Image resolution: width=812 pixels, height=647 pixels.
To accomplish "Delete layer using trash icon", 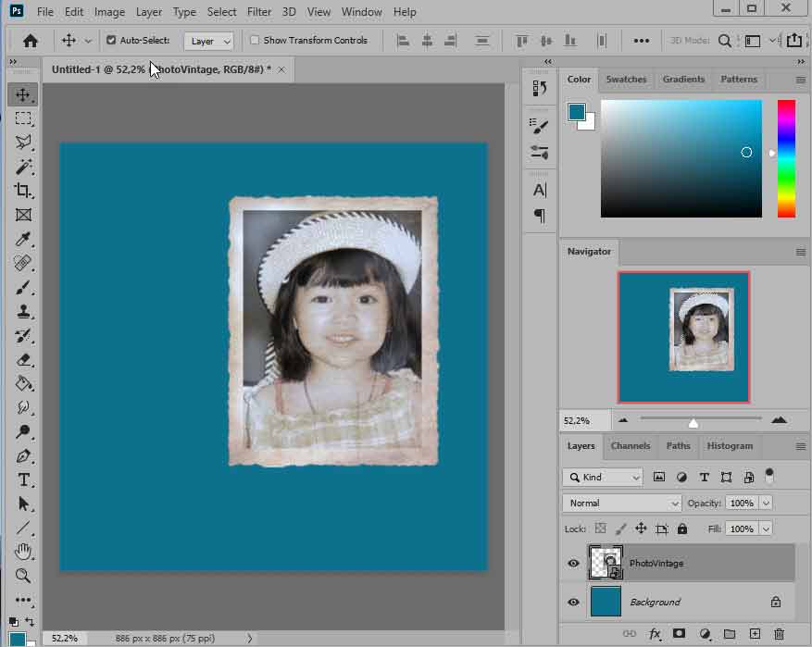I will pyautogui.click(x=779, y=633).
